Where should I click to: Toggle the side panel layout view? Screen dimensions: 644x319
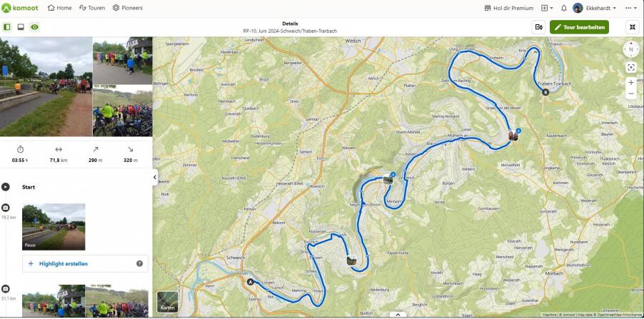[x=7, y=27]
